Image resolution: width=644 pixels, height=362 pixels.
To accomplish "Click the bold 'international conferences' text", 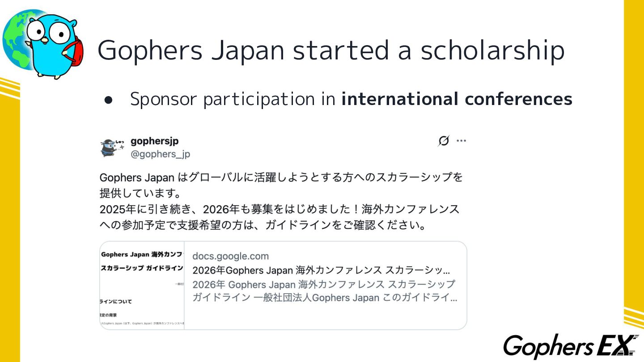I will point(457,99).
